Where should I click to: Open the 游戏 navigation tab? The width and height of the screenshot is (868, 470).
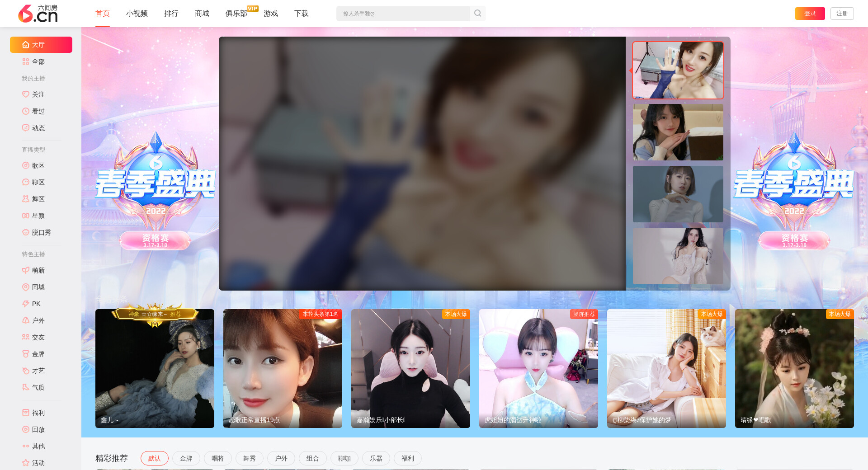[271, 14]
